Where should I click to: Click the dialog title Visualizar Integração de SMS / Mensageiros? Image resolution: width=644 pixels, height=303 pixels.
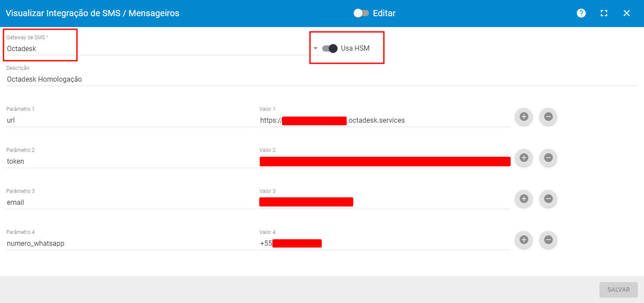pos(93,13)
